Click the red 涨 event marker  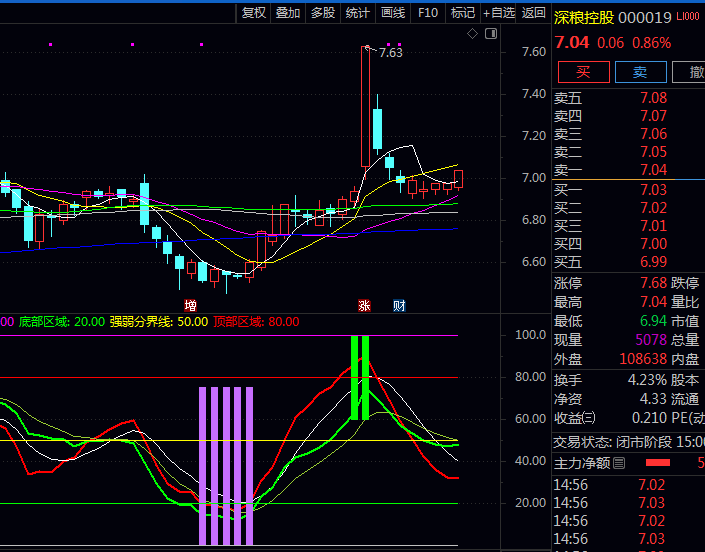pyautogui.click(x=365, y=305)
